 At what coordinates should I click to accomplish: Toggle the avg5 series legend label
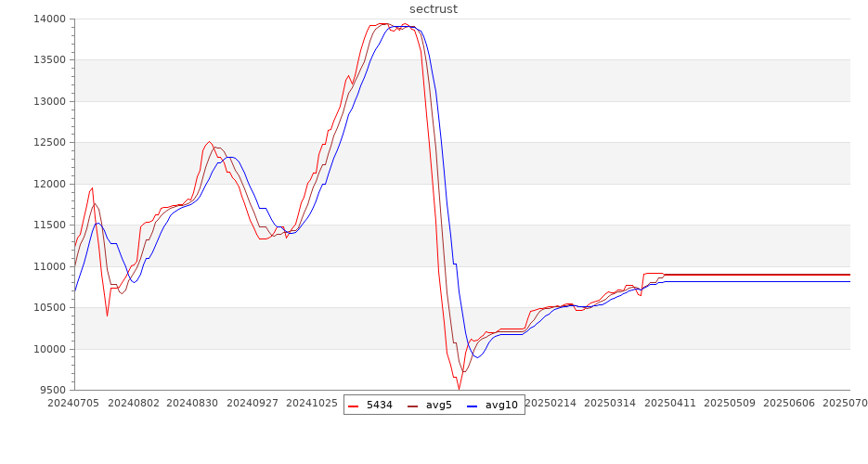(438, 406)
